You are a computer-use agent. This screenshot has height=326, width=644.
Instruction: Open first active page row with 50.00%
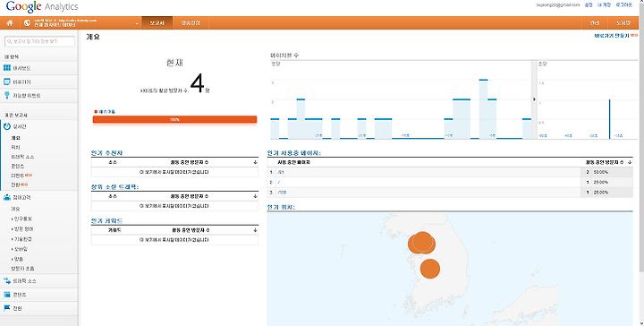[x=450, y=172]
